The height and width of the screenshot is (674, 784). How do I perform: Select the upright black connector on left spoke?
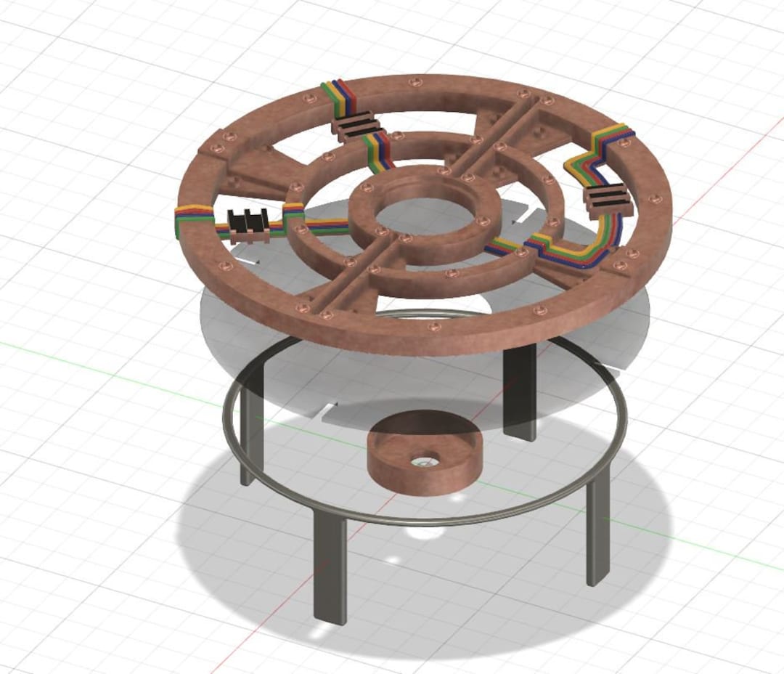[247, 228]
